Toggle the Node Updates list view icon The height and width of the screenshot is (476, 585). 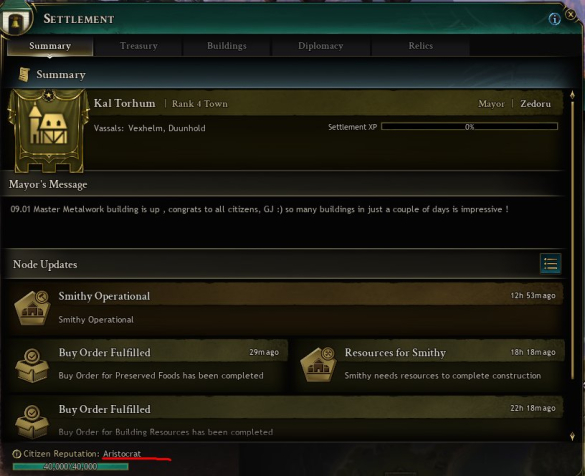click(x=550, y=264)
